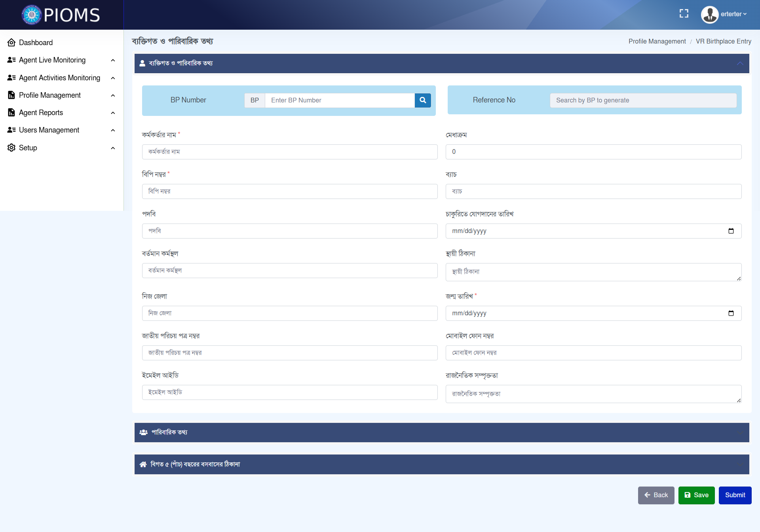
Task: Click the Dashboard home icon
Action: tap(11, 43)
